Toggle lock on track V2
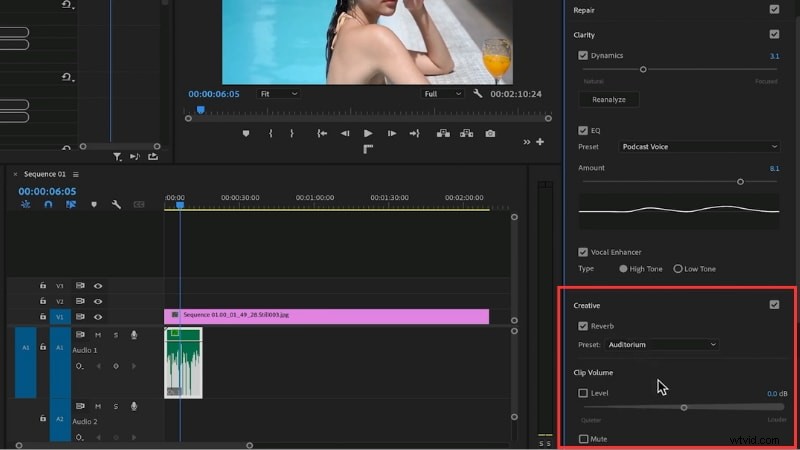 [x=43, y=301]
